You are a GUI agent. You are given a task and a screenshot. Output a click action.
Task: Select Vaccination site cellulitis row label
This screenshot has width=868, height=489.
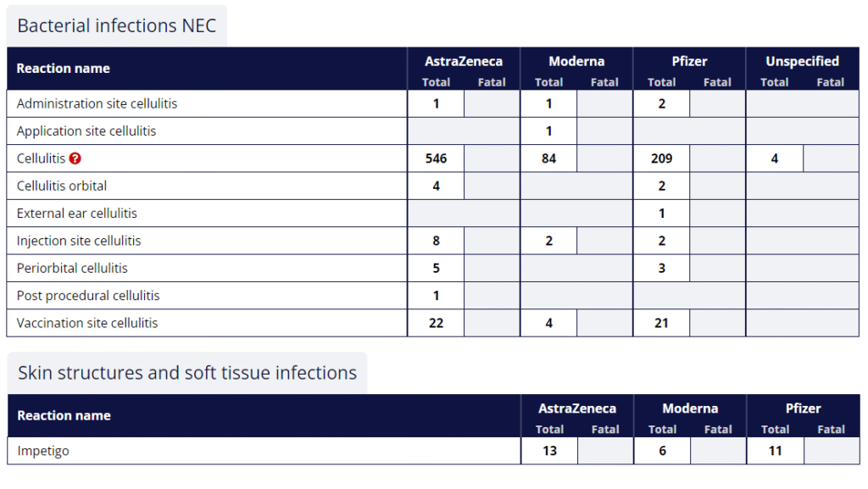click(87, 323)
